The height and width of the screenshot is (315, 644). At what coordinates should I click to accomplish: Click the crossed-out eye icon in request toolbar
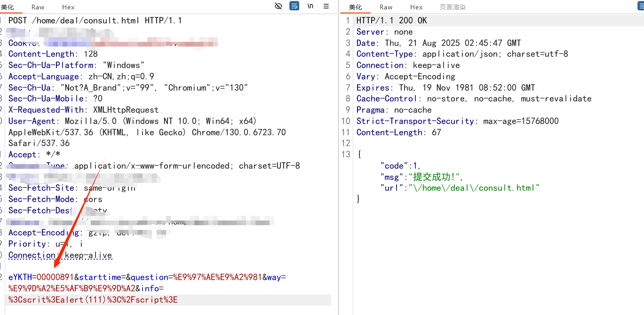pos(278,6)
